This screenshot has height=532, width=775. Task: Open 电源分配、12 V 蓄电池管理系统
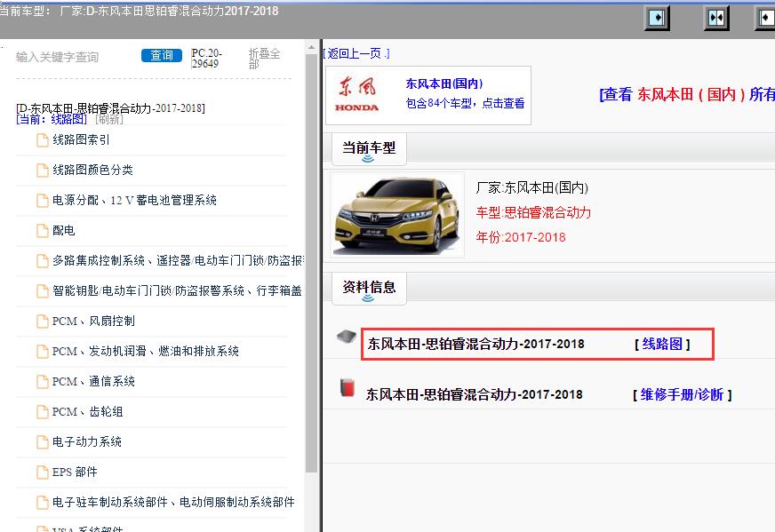134,201
